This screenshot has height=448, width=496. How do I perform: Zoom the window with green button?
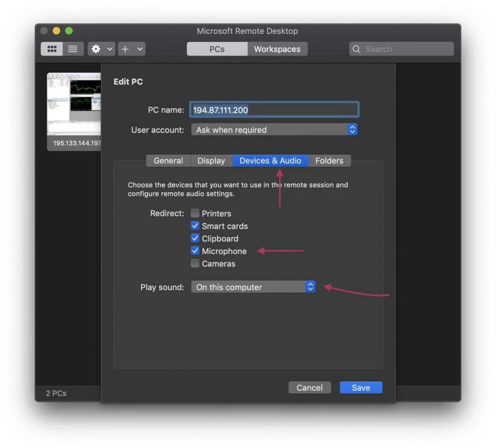(69, 31)
